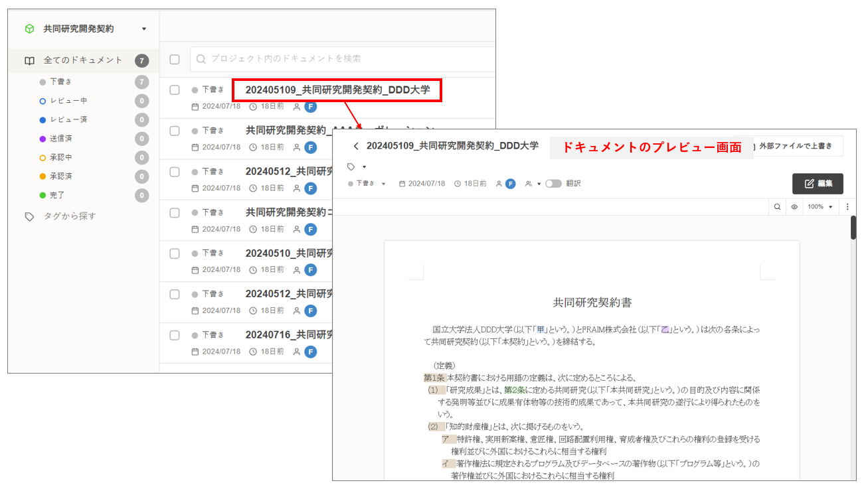
Task: Select 承認済 status in the sidebar
Action: (x=61, y=176)
